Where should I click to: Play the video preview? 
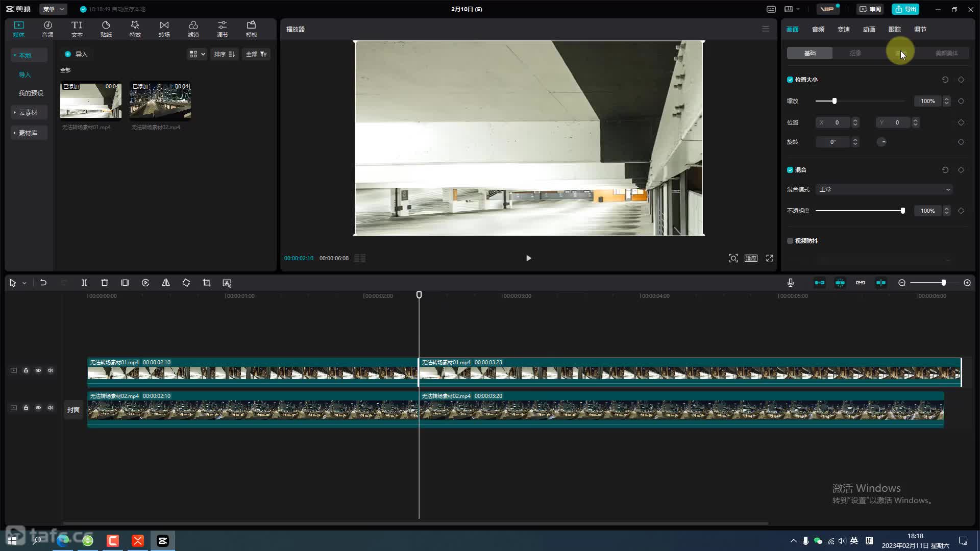[x=529, y=258]
